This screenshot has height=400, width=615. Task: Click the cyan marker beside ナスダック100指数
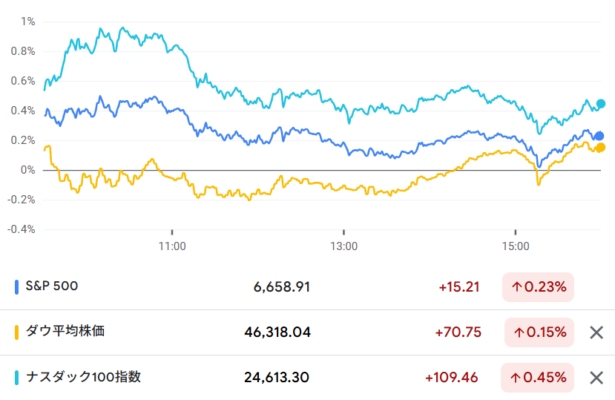click(x=17, y=377)
